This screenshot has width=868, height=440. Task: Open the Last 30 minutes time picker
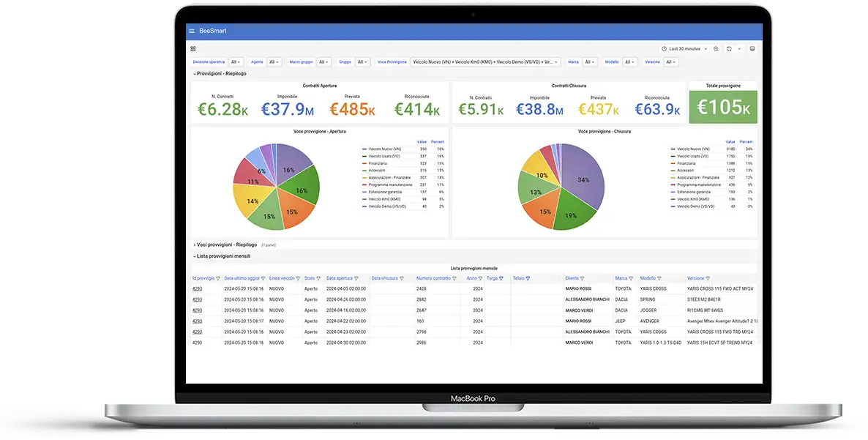(x=685, y=49)
